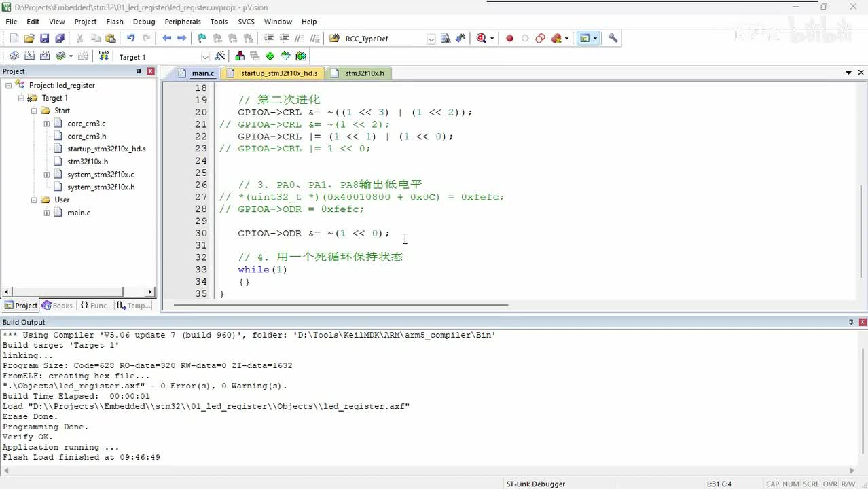This screenshot has width=868, height=489.
Task: Open the Target 1 selection dropdown
Action: [x=205, y=57]
